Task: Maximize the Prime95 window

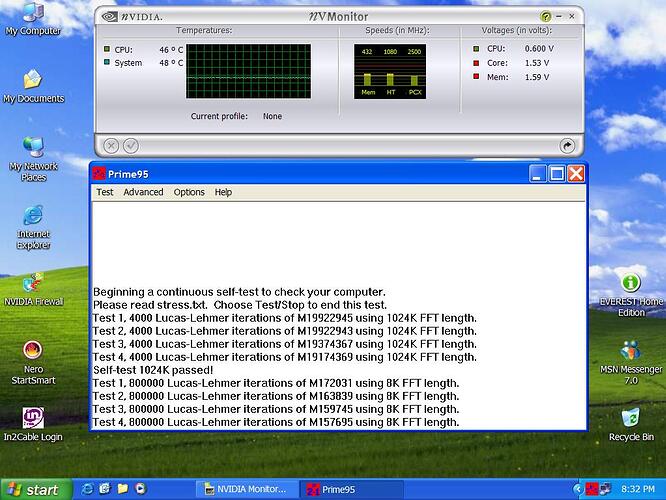Action: (556, 174)
